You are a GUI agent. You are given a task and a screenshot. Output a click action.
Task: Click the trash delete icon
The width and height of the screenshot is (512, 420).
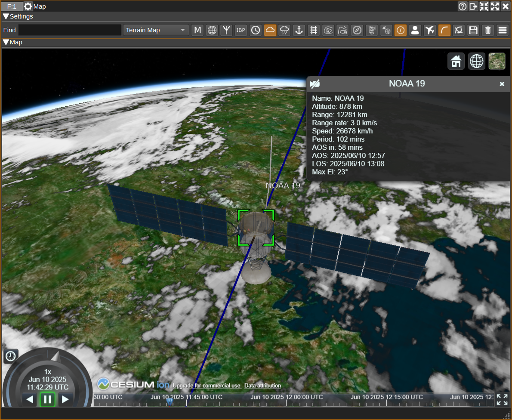(x=487, y=30)
